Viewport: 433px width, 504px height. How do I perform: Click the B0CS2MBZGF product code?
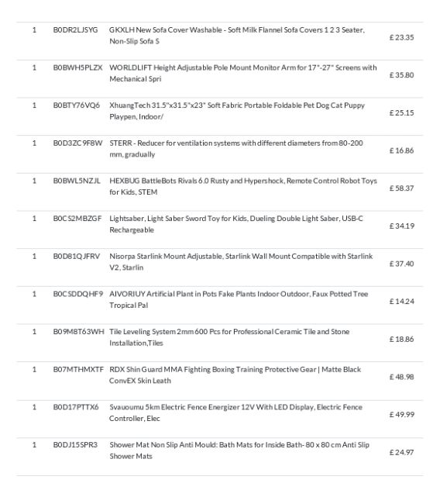pyautogui.click(x=77, y=219)
